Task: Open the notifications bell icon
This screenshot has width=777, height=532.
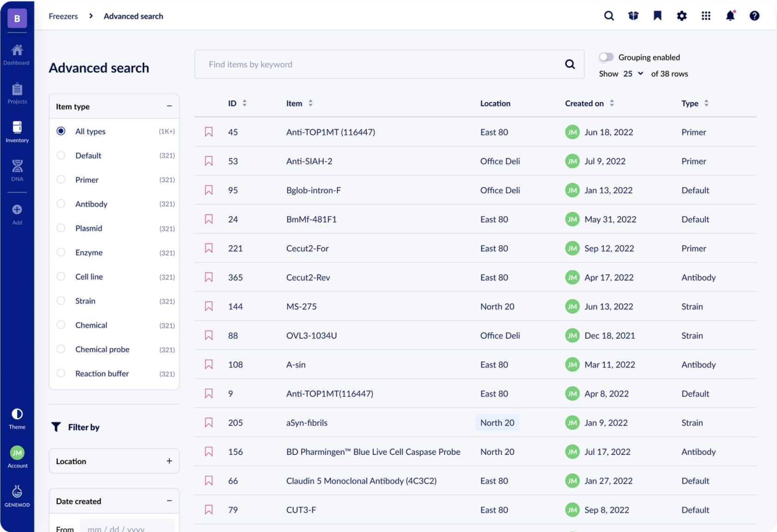Action: click(x=730, y=16)
